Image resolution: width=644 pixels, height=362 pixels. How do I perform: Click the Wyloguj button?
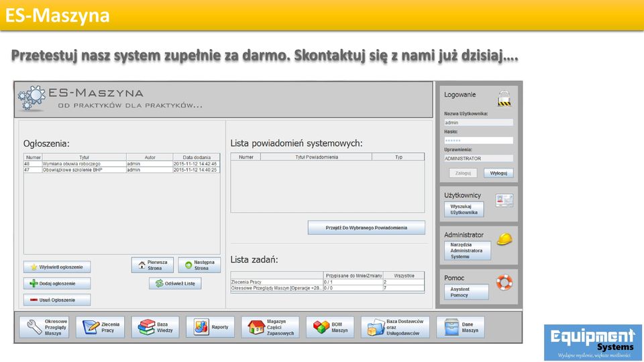pos(498,173)
